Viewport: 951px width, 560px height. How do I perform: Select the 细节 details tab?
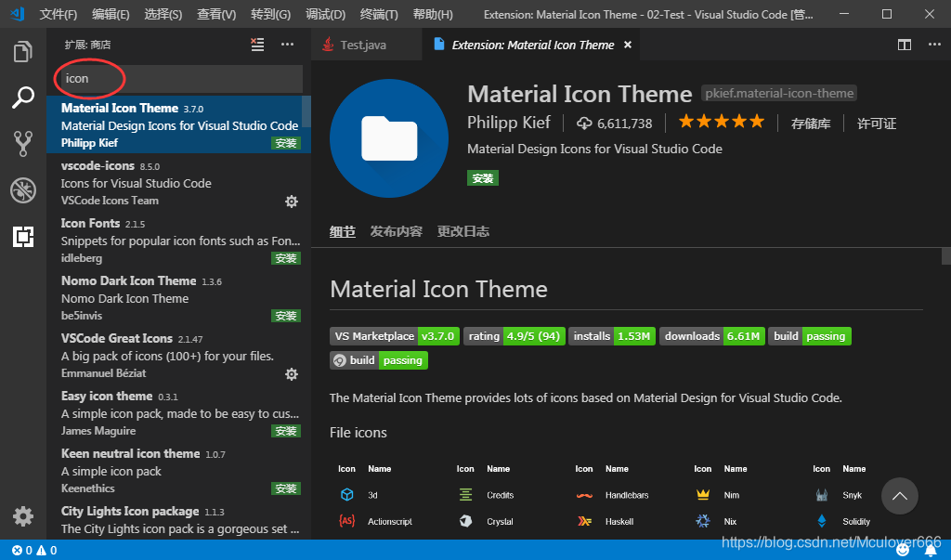tap(343, 232)
